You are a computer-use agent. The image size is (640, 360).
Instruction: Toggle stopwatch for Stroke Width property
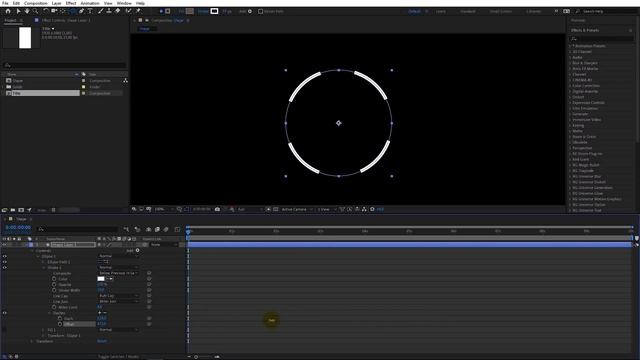(54, 290)
